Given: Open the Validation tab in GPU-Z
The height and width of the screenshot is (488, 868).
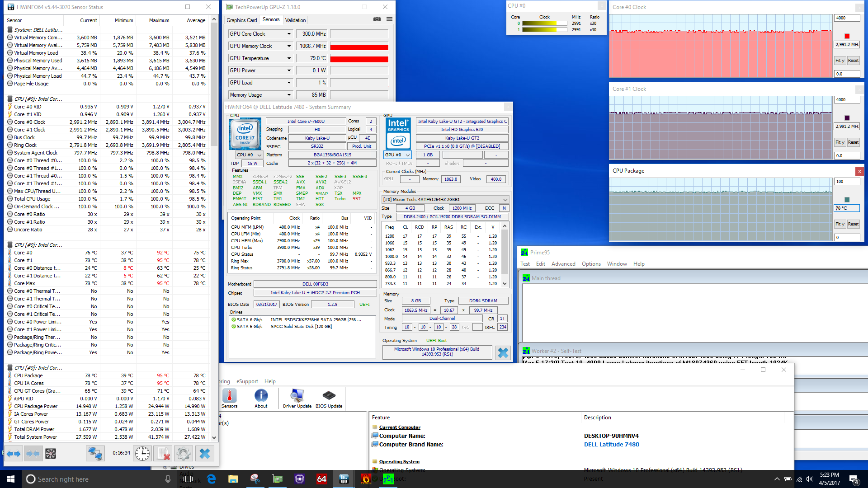Looking at the screenshot, I should point(295,20).
